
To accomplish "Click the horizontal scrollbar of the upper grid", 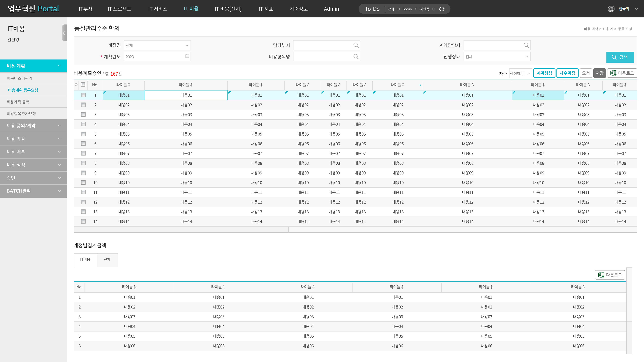I will pyautogui.click(x=181, y=229).
